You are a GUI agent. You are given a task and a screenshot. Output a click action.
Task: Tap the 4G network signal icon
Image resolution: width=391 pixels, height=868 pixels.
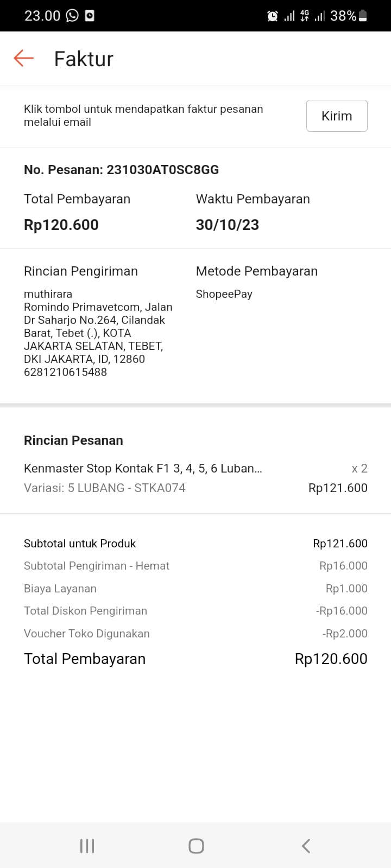click(304, 16)
